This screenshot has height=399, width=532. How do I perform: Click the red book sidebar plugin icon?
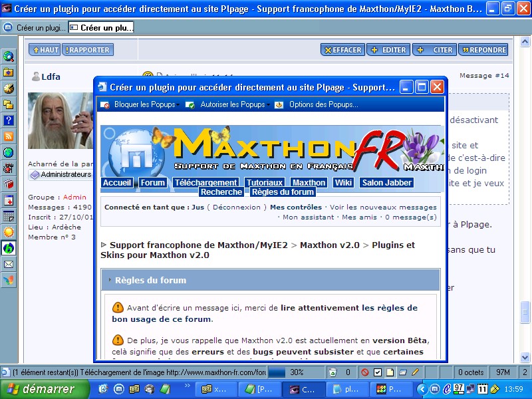click(x=9, y=184)
